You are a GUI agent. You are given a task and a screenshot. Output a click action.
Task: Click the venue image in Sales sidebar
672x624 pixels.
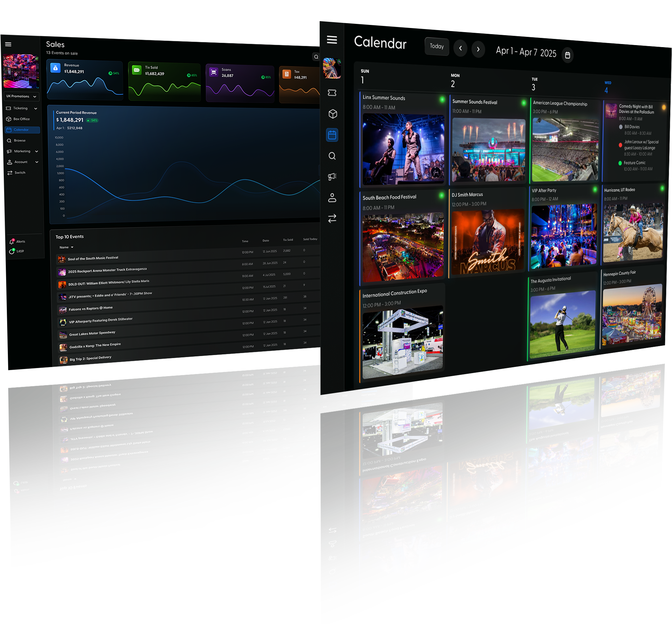pos(21,71)
